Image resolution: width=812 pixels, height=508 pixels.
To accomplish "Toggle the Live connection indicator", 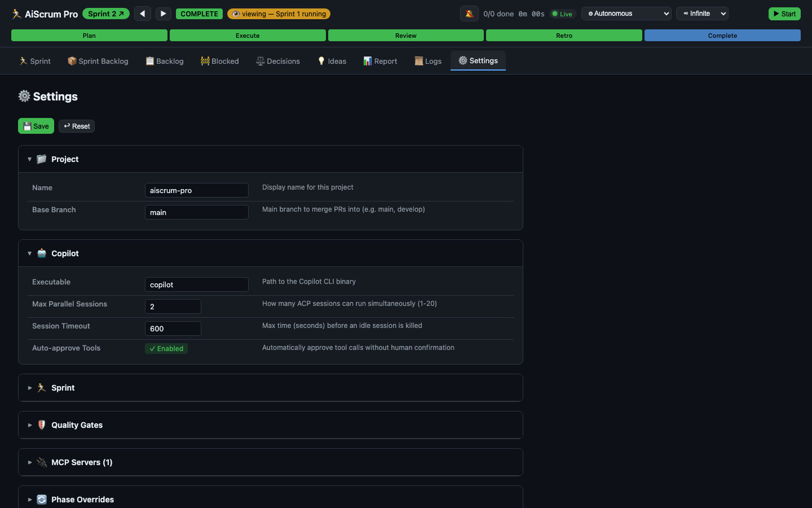I will (x=562, y=14).
